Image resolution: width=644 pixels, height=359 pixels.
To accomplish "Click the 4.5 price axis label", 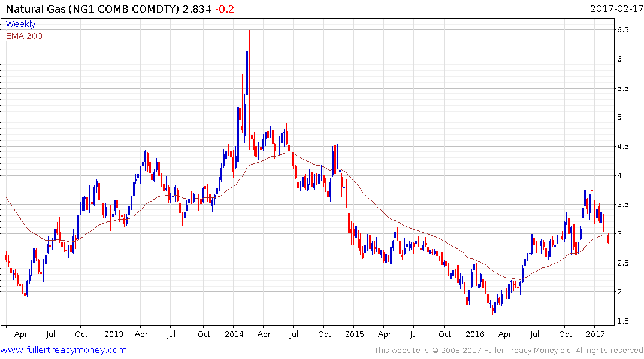I will pos(622,147).
